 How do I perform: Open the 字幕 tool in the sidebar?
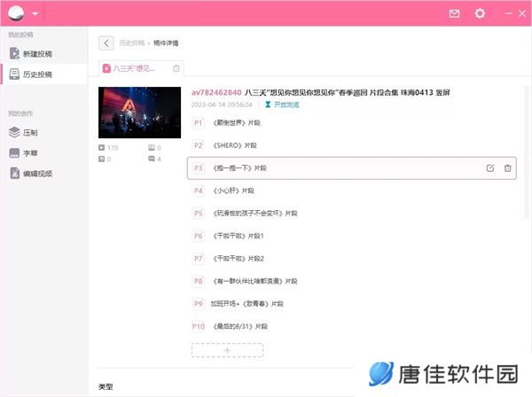point(43,153)
